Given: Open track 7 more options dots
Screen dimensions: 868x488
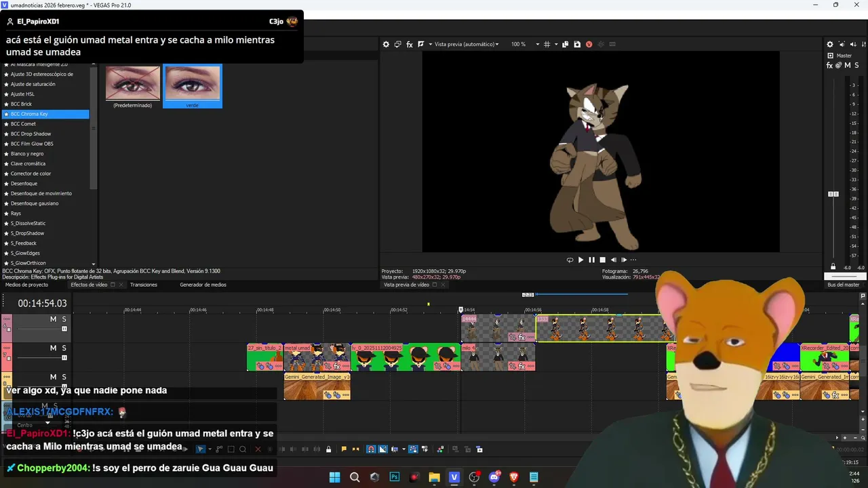Looking at the screenshot, I should pos(7,348).
